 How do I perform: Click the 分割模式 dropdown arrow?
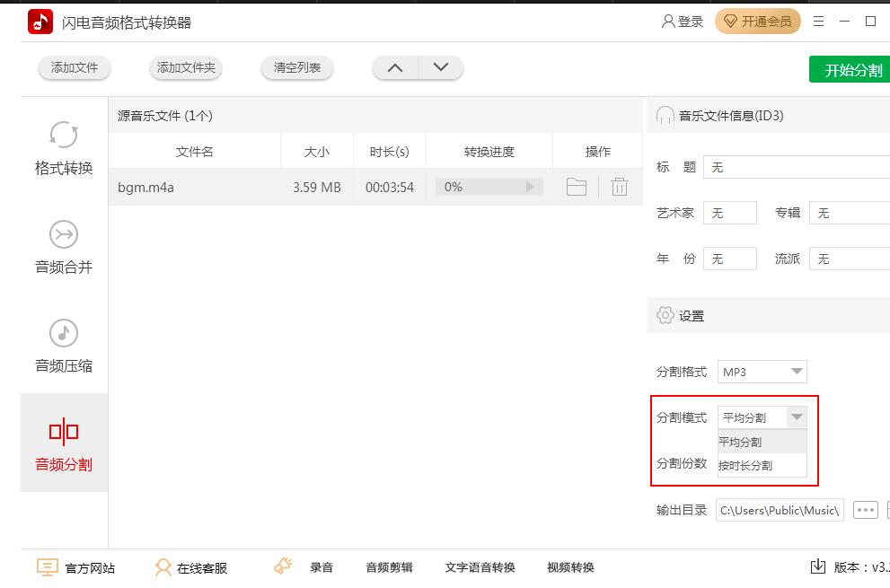click(797, 417)
